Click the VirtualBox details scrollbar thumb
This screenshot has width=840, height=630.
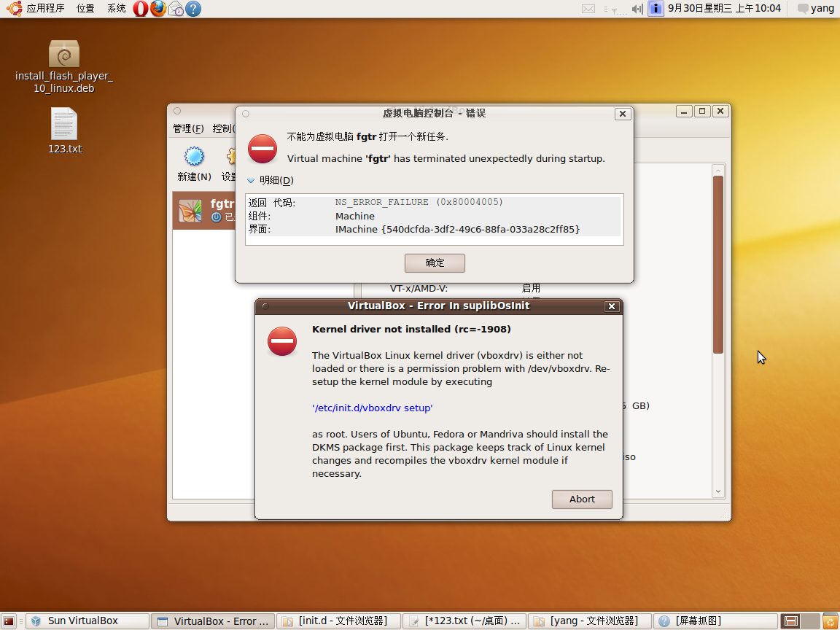point(717,265)
